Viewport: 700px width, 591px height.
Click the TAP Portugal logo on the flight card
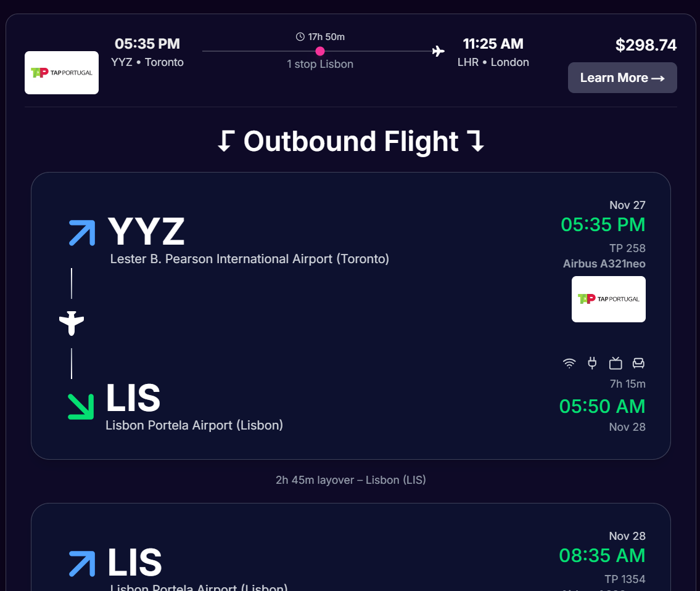click(608, 299)
